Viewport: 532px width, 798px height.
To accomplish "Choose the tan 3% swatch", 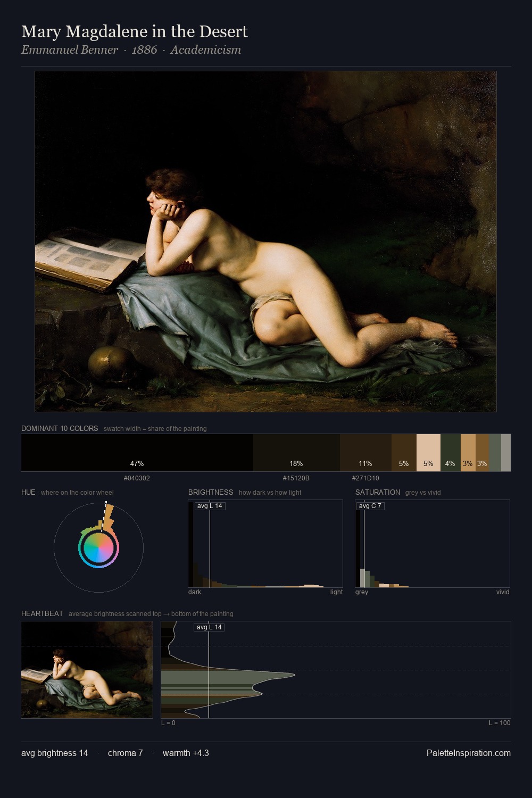I will point(468,453).
